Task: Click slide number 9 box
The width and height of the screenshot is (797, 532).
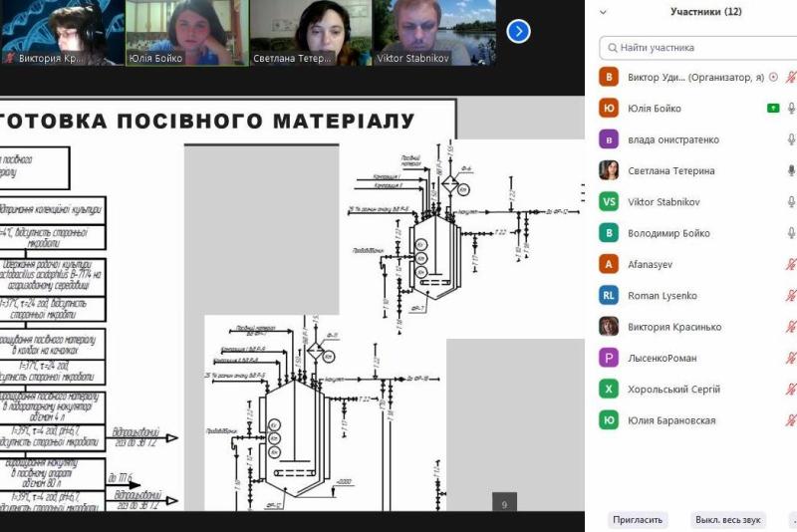Action: (504, 502)
